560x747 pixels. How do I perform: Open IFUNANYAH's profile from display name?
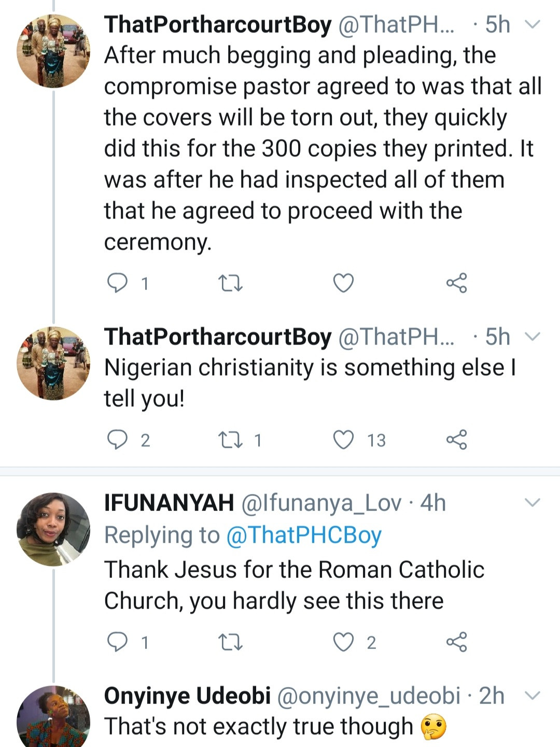click(x=169, y=503)
